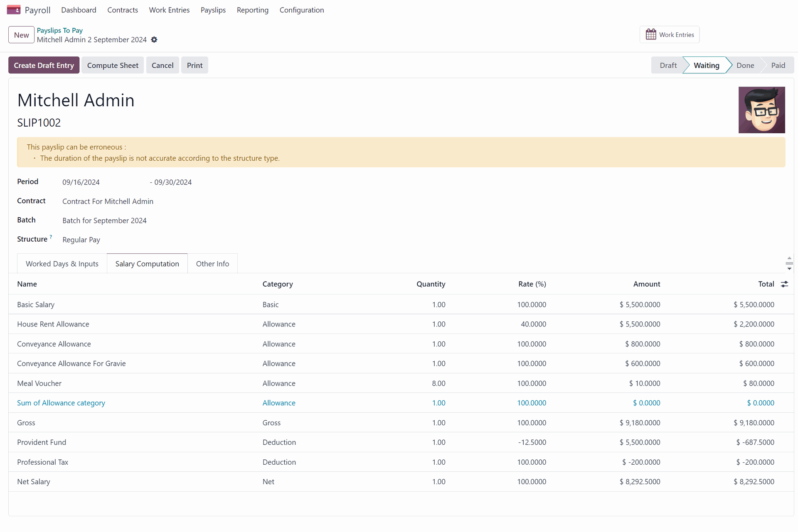This screenshot has height=532, width=798.
Task: Click the Amount column header
Action: click(x=646, y=284)
